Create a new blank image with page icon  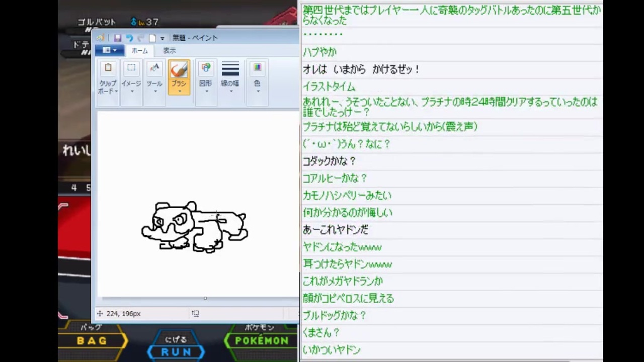pos(152,38)
